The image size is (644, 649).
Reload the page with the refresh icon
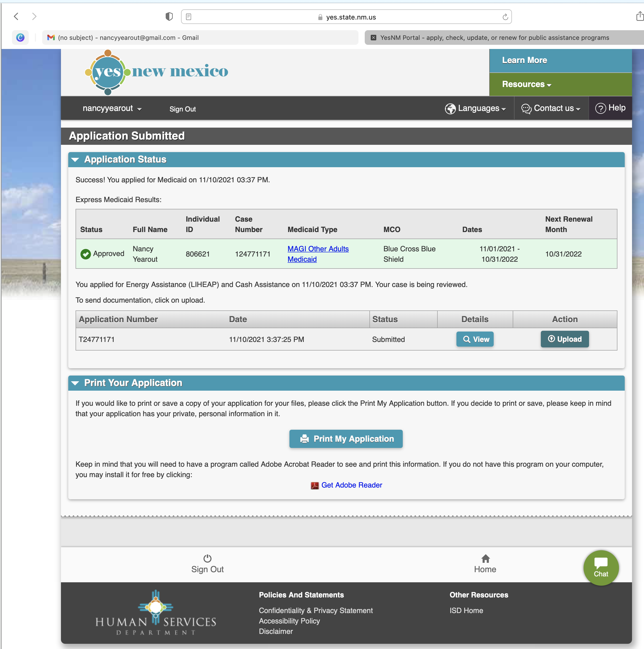pos(505,17)
